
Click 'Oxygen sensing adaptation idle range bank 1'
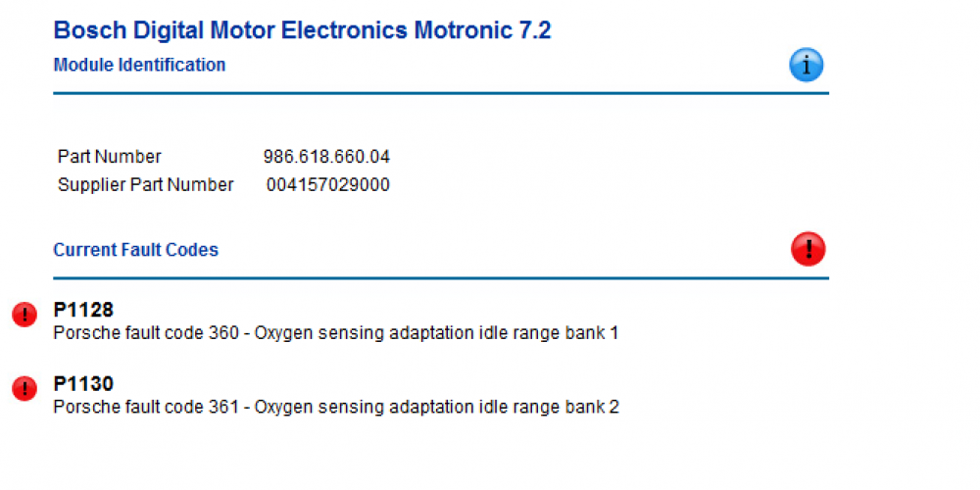click(x=437, y=333)
